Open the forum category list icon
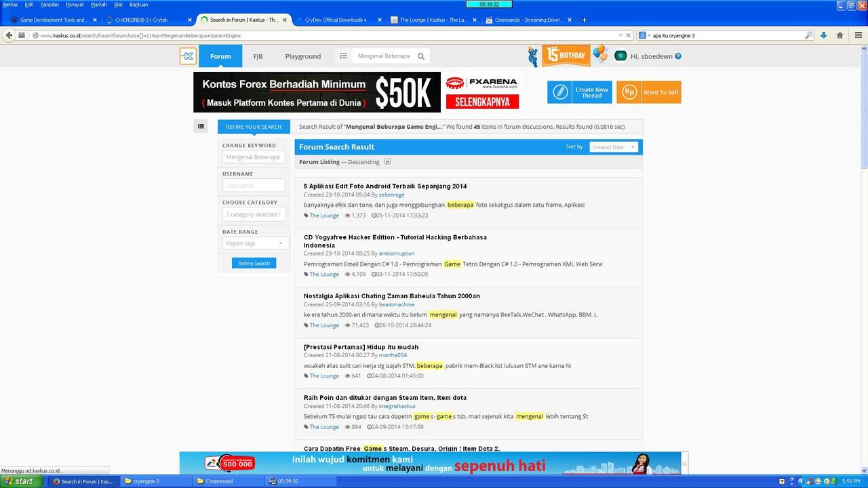 click(343, 56)
